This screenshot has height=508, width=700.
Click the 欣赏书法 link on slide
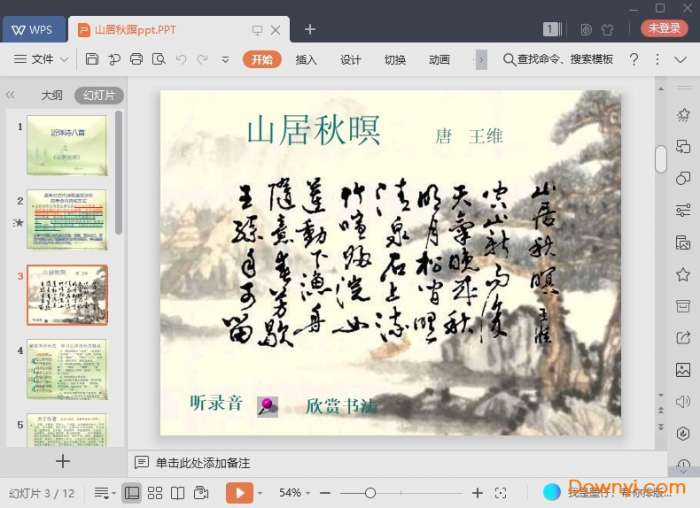(x=341, y=406)
